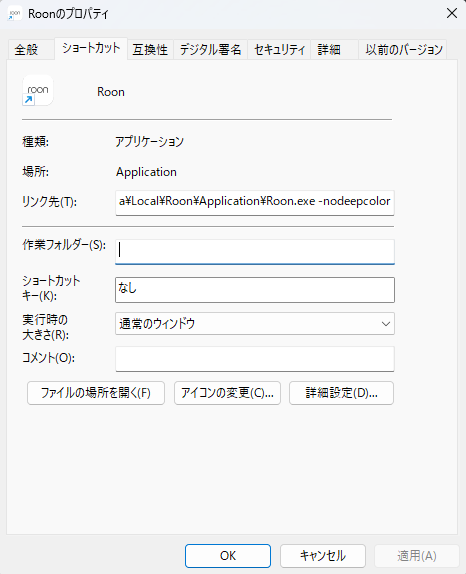Image resolution: width=466 pixels, height=574 pixels.
Task: Switch to the 以前のバージョン tab
Action: coord(404,49)
